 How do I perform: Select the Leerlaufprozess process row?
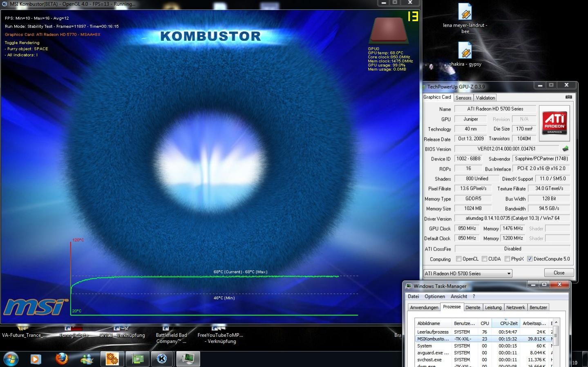484,332
